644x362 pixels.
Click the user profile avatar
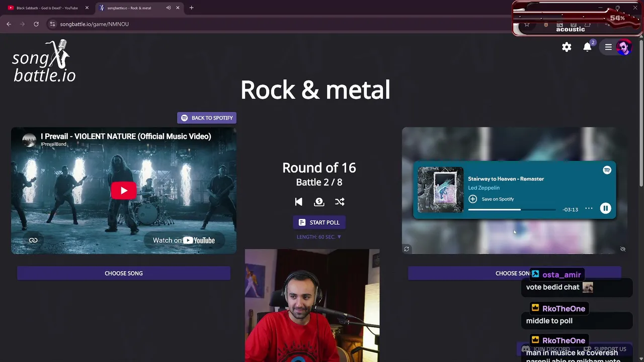(x=624, y=47)
